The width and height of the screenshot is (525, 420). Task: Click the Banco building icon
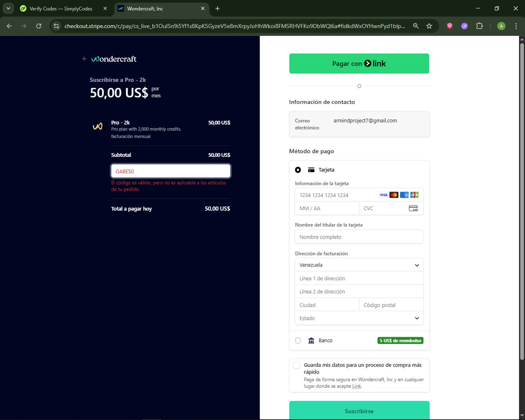(x=311, y=341)
